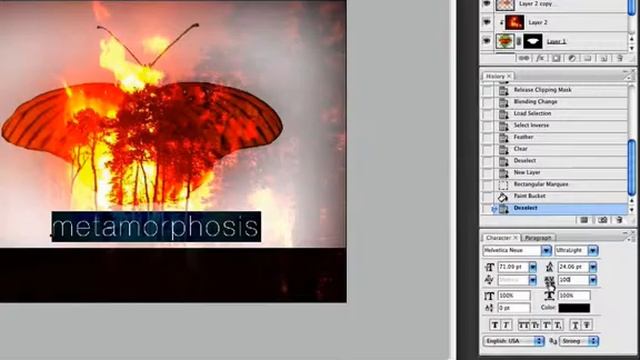Create new group folder icon in Layers panel
This screenshot has width=640, height=360.
point(588,59)
